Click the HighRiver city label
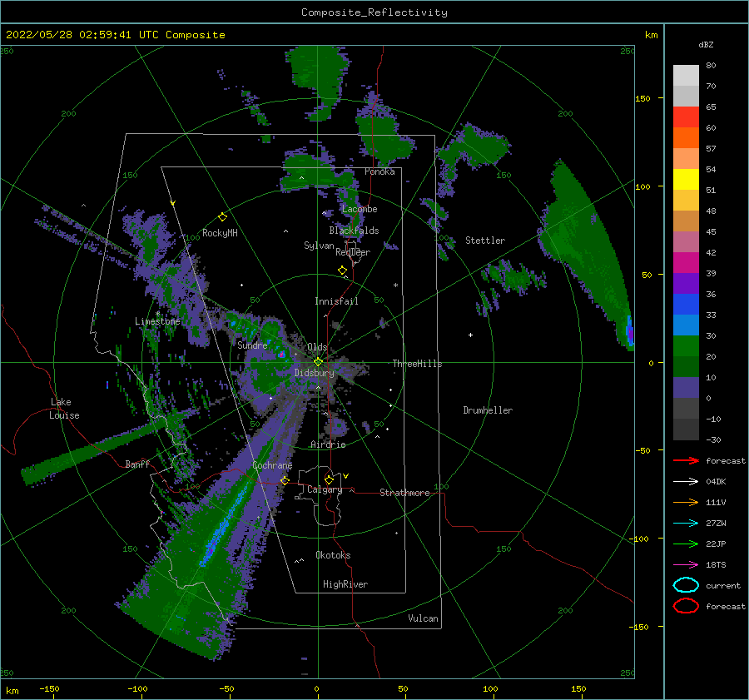749x700 pixels. point(345,585)
